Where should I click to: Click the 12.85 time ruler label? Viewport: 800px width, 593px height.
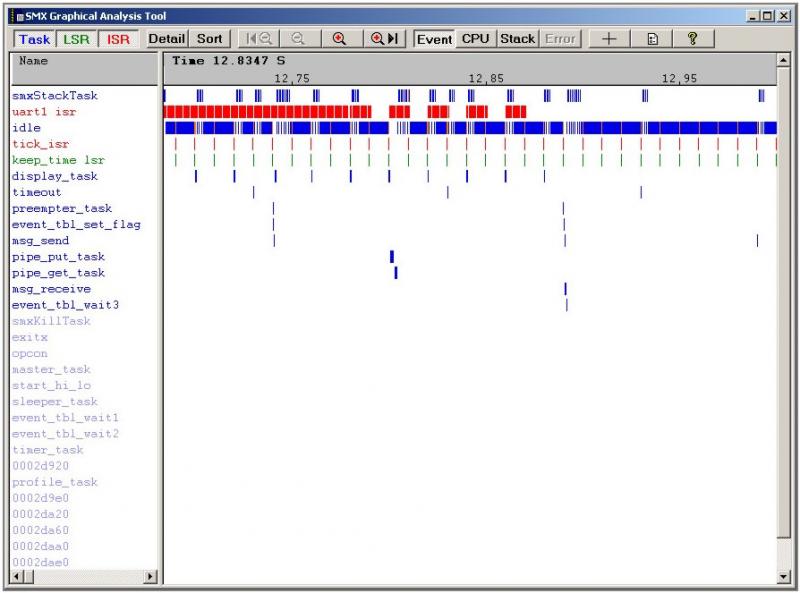pyautogui.click(x=486, y=78)
